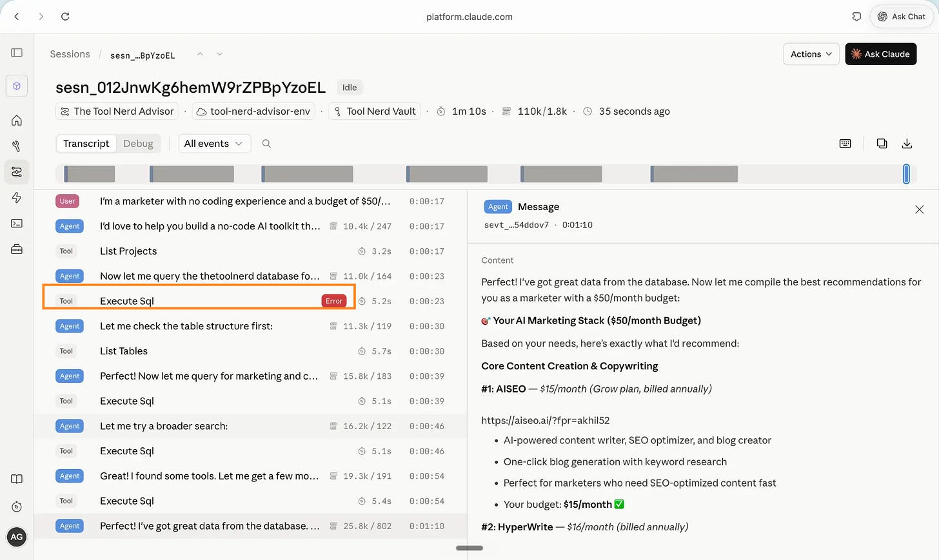Open the AG user avatar menu

17,537
